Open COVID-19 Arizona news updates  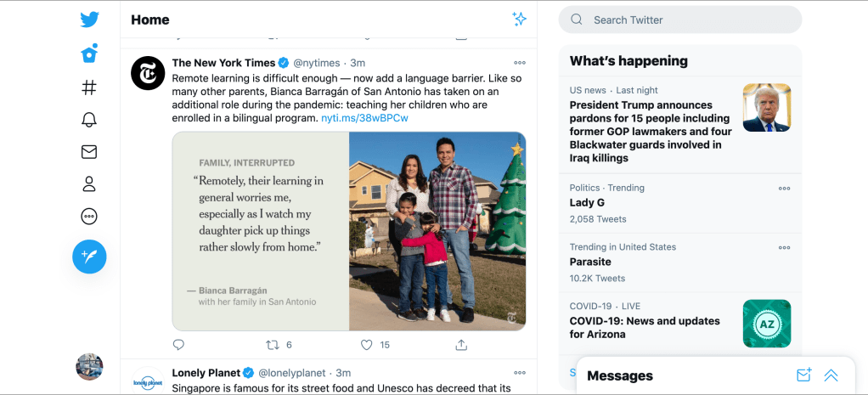[645, 327]
